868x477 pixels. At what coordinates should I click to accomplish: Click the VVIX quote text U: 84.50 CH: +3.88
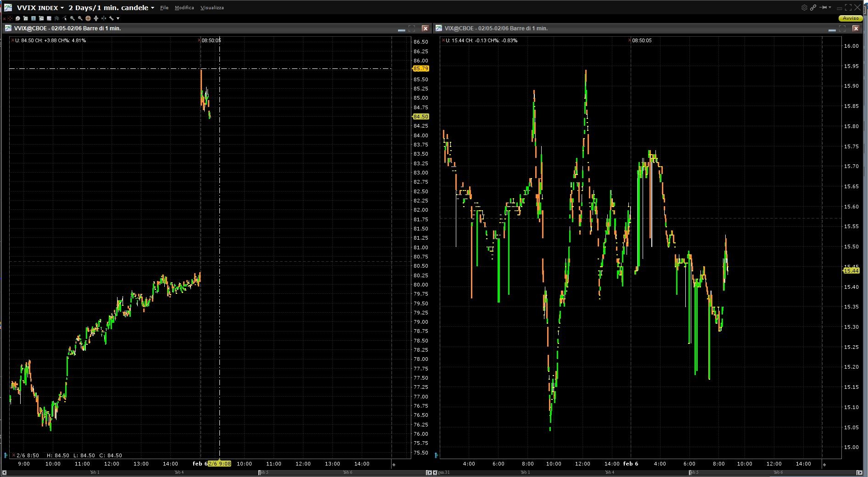click(50, 40)
